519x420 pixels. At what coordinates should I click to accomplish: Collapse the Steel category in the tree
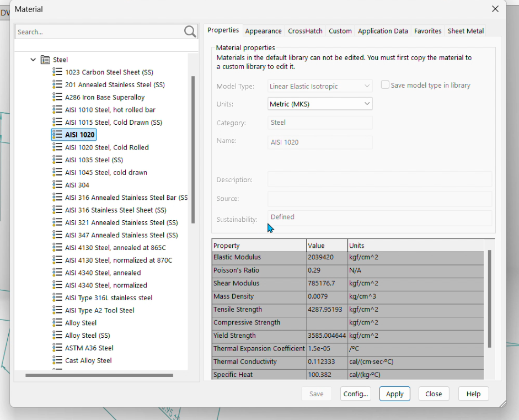(34, 60)
